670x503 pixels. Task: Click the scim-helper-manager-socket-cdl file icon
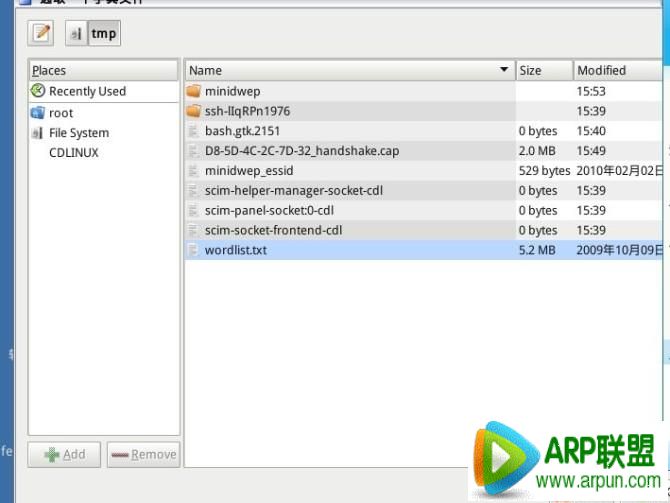coord(193,190)
